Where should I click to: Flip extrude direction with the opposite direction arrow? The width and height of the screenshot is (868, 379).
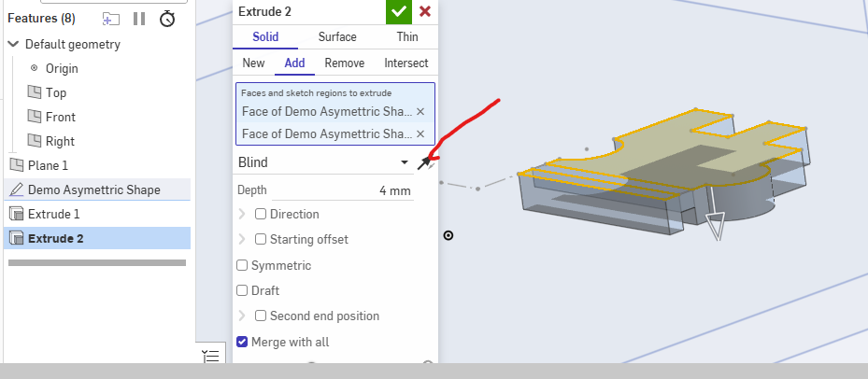pyautogui.click(x=424, y=162)
